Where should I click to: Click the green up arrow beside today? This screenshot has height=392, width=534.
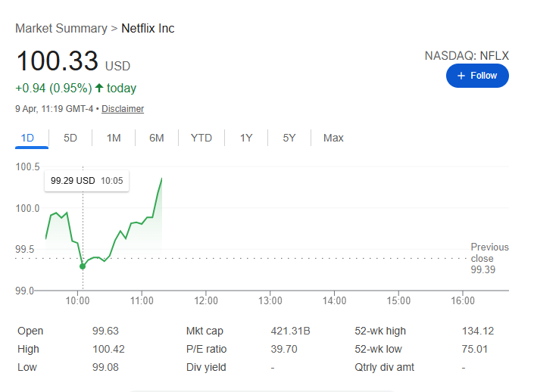pos(99,88)
